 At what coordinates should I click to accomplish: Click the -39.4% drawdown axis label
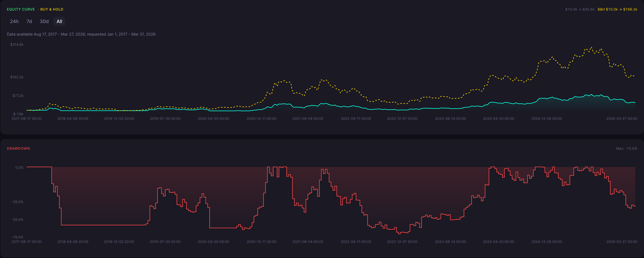(x=17, y=202)
